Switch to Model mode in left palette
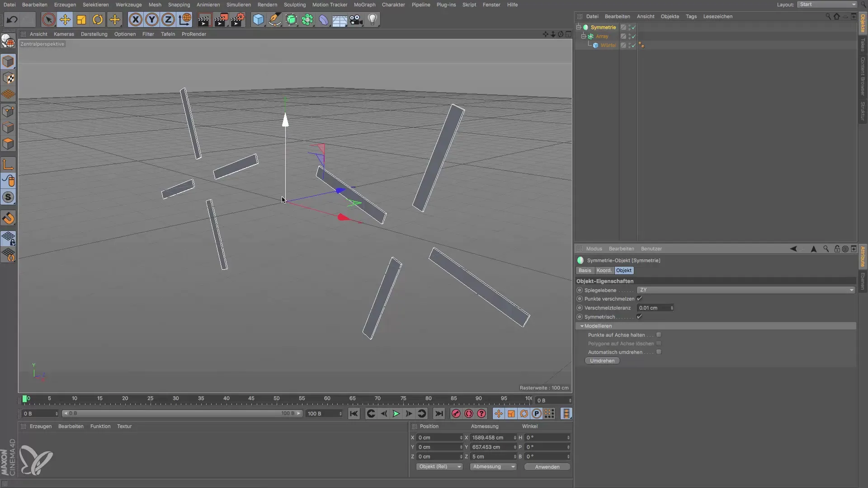The height and width of the screenshot is (488, 868). (x=8, y=61)
